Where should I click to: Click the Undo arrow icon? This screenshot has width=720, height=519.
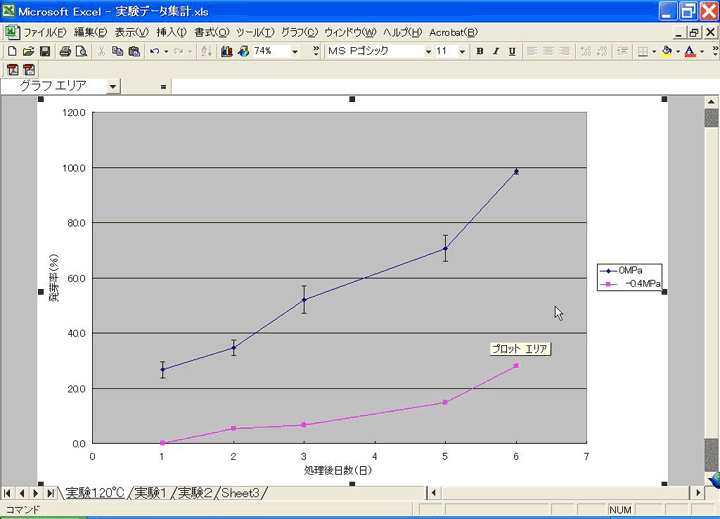154,51
